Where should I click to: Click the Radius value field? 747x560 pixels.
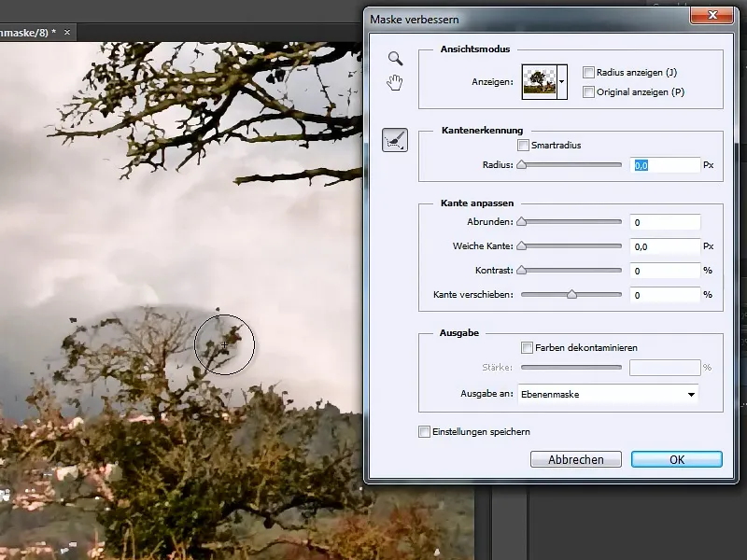point(665,165)
